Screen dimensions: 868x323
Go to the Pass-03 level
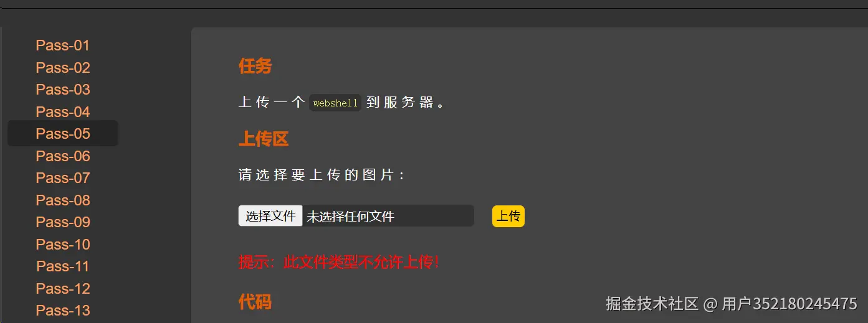(62, 90)
